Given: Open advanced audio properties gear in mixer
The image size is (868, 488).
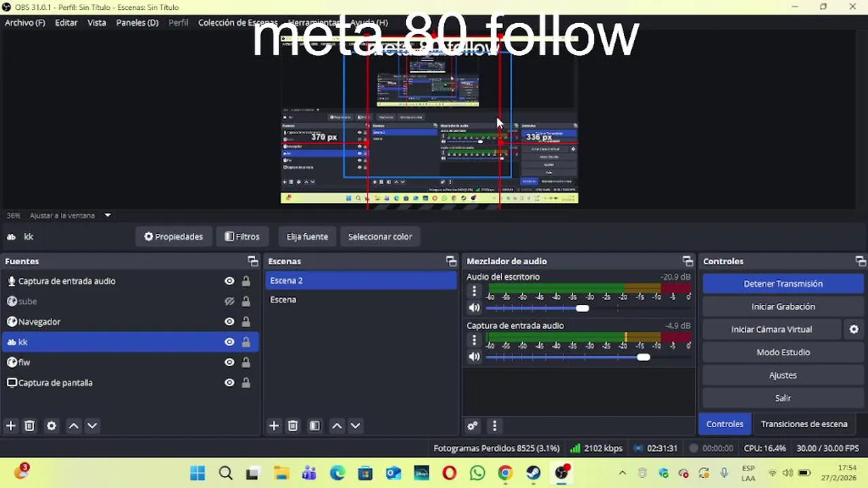Looking at the screenshot, I should tap(473, 426).
